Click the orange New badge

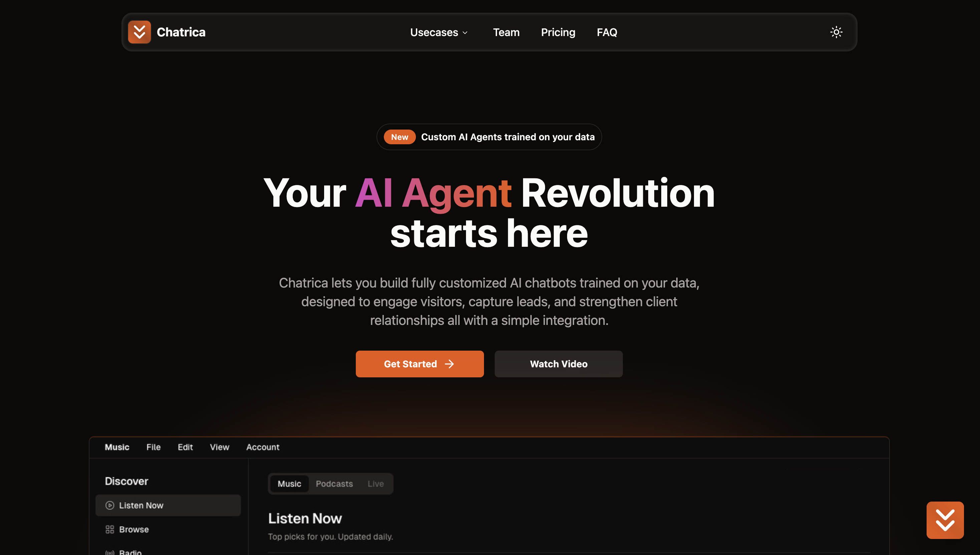click(399, 137)
